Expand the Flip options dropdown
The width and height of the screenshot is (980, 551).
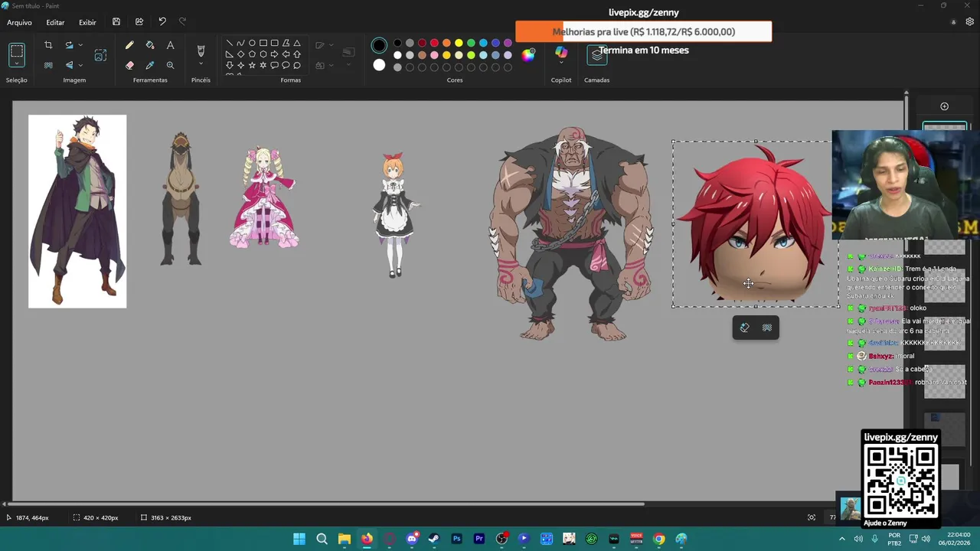(80, 65)
